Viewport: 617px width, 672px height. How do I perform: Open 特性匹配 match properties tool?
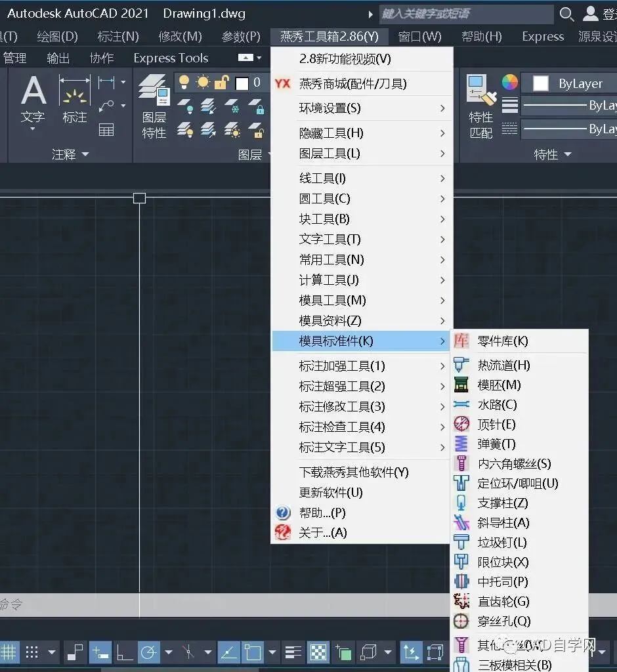point(481,107)
